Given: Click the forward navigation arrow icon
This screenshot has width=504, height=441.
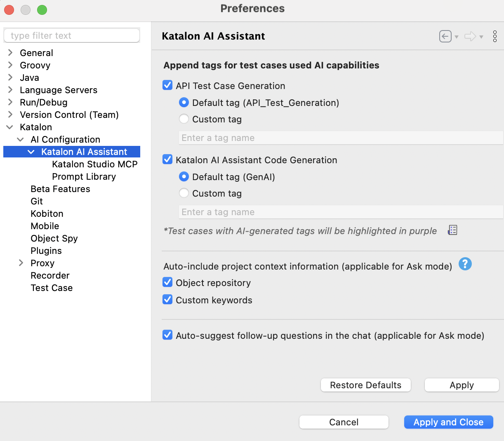Looking at the screenshot, I should click(471, 36).
